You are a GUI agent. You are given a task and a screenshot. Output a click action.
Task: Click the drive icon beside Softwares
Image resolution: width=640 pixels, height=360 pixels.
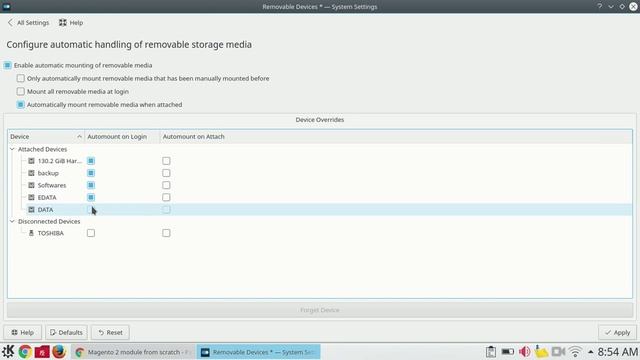(31, 185)
